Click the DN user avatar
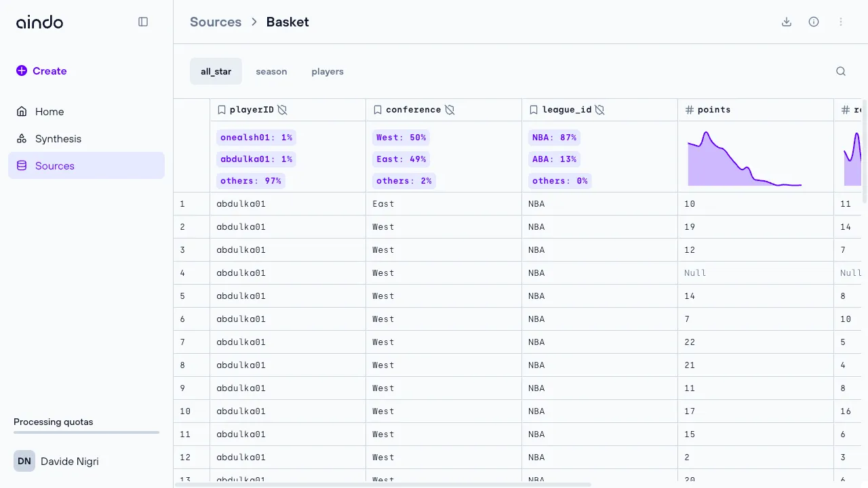 pos(24,461)
